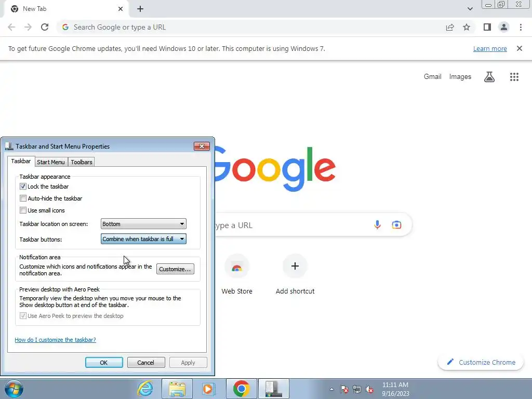Enable Use small icons

coord(23,210)
